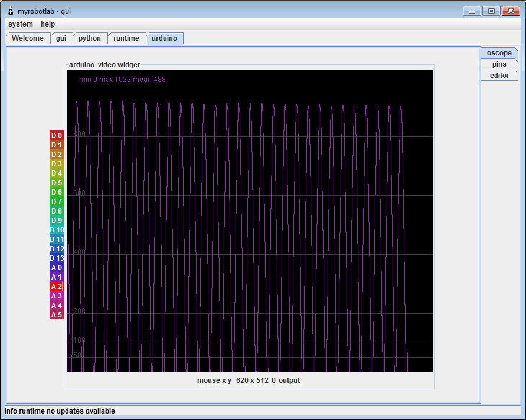Enable analog pin A 3 trace
Viewport: 526px width, 420px height.
(57, 296)
